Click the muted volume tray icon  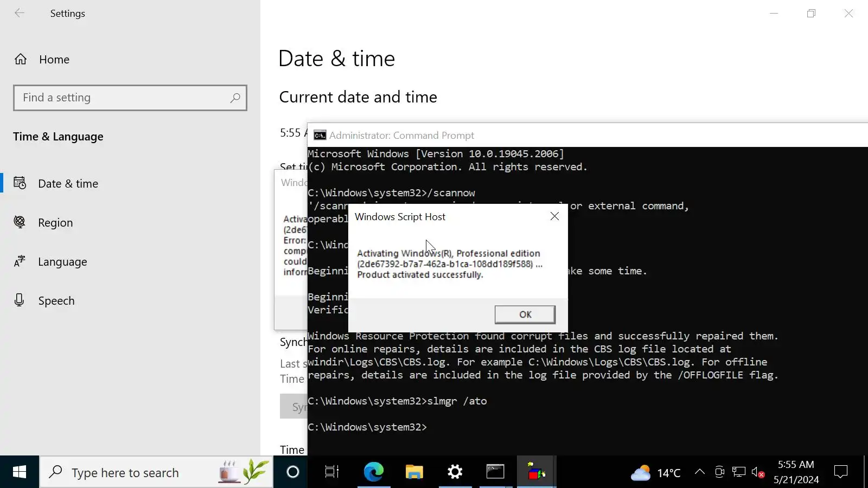[758, 473]
